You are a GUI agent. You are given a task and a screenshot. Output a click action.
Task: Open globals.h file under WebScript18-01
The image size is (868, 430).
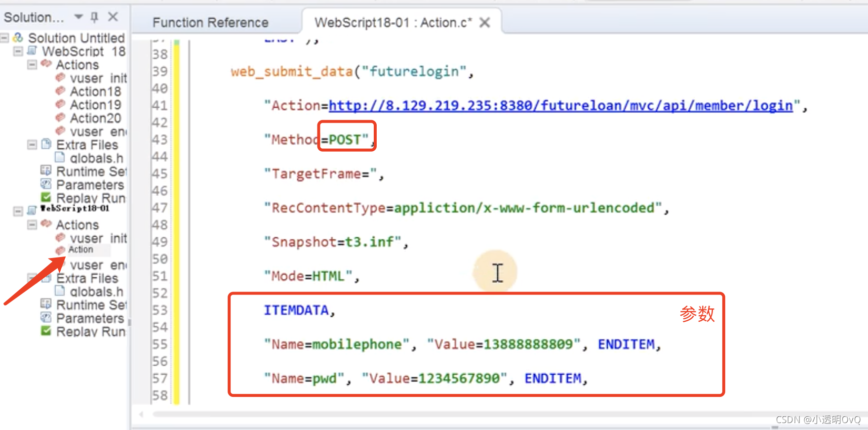(x=96, y=292)
